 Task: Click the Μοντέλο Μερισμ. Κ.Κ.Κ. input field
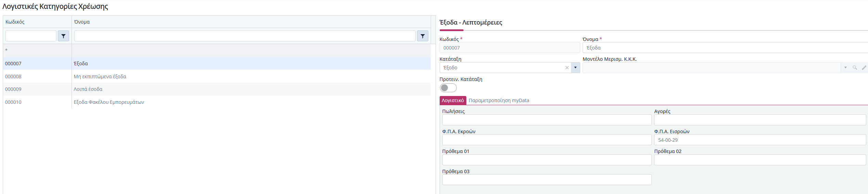(x=712, y=68)
